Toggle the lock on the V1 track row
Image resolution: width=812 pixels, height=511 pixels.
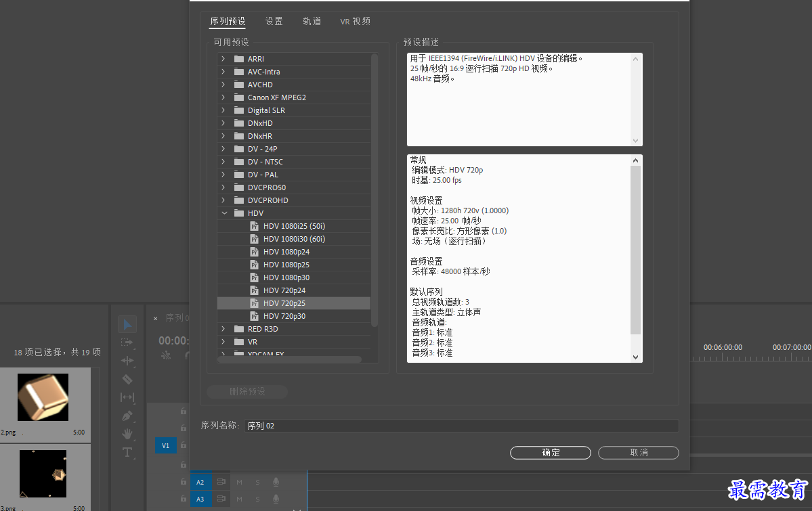click(x=184, y=445)
